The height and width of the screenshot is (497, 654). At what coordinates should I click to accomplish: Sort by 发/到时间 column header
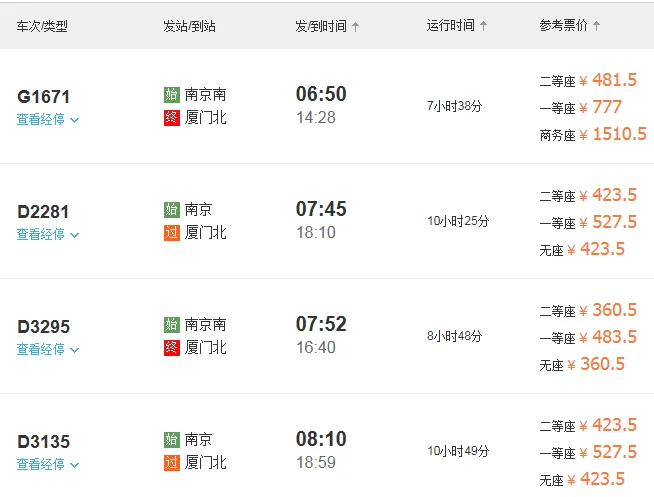pyautogui.click(x=327, y=26)
